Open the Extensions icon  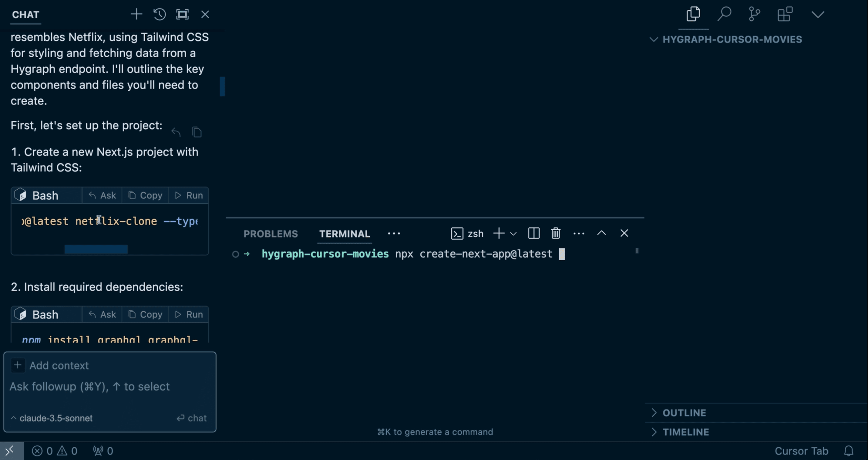point(785,14)
